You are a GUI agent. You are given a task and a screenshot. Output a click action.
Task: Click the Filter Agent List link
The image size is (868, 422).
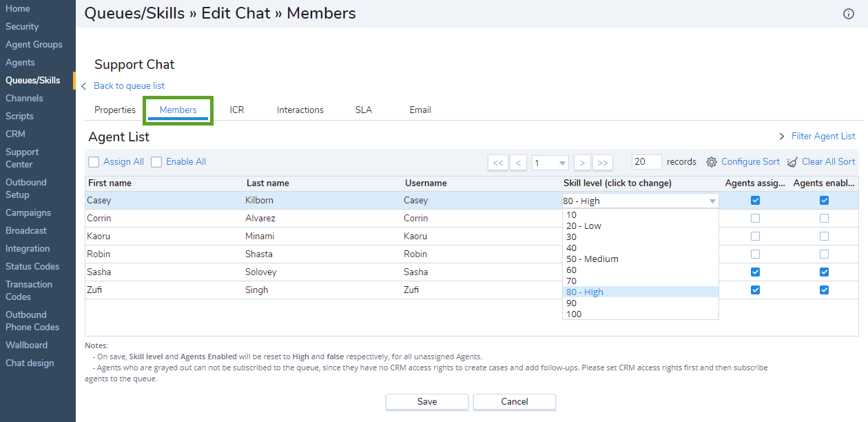pyautogui.click(x=823, y=137)
